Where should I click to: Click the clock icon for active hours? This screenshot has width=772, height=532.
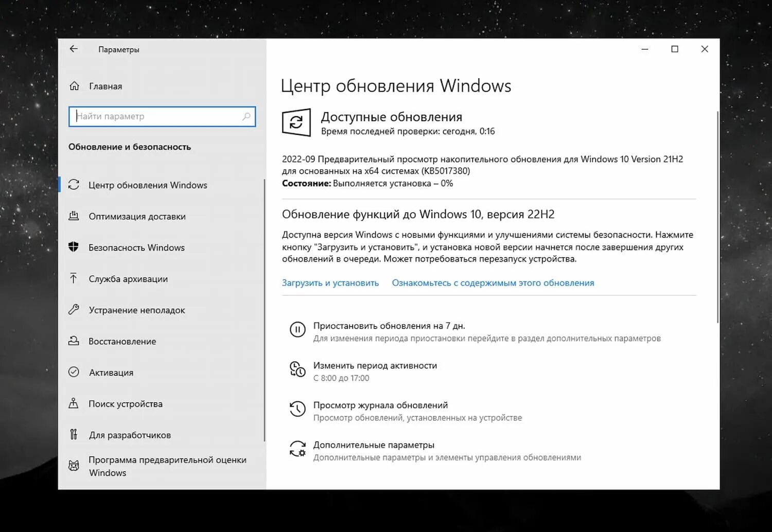click(297, 369)
